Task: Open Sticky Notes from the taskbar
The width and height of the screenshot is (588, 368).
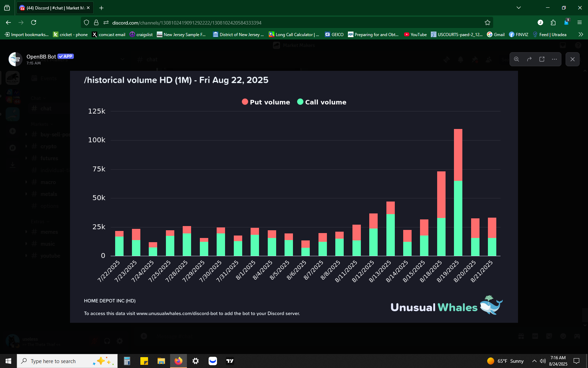Action: tap(144, 361)
